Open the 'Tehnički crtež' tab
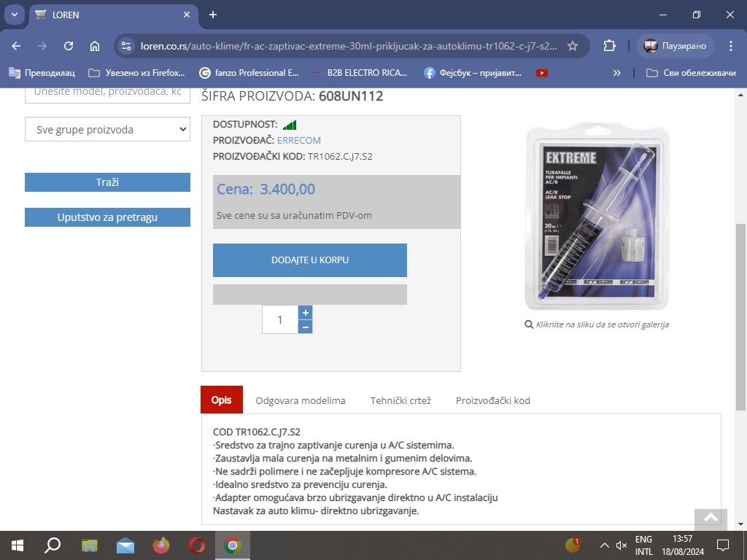Screen dimensions: 747x560 tap(400, 400)
